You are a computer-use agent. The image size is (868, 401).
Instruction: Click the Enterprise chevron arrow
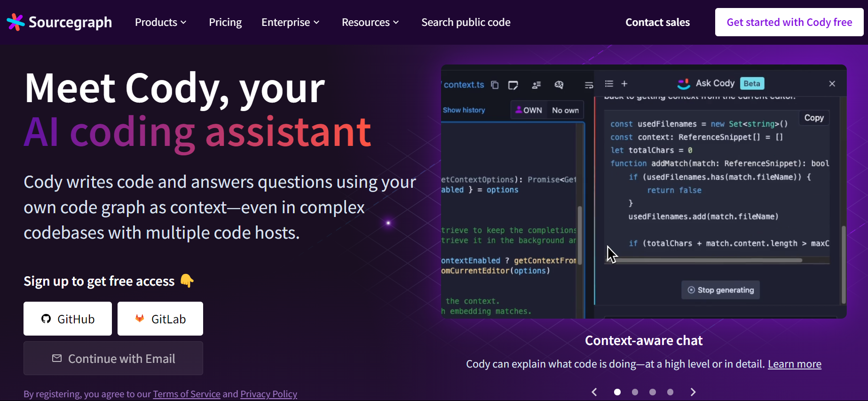coord(316,23)
